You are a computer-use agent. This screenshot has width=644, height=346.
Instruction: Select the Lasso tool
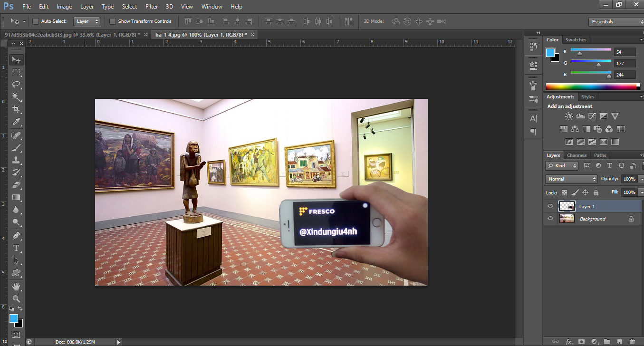[x=16, y=85]
